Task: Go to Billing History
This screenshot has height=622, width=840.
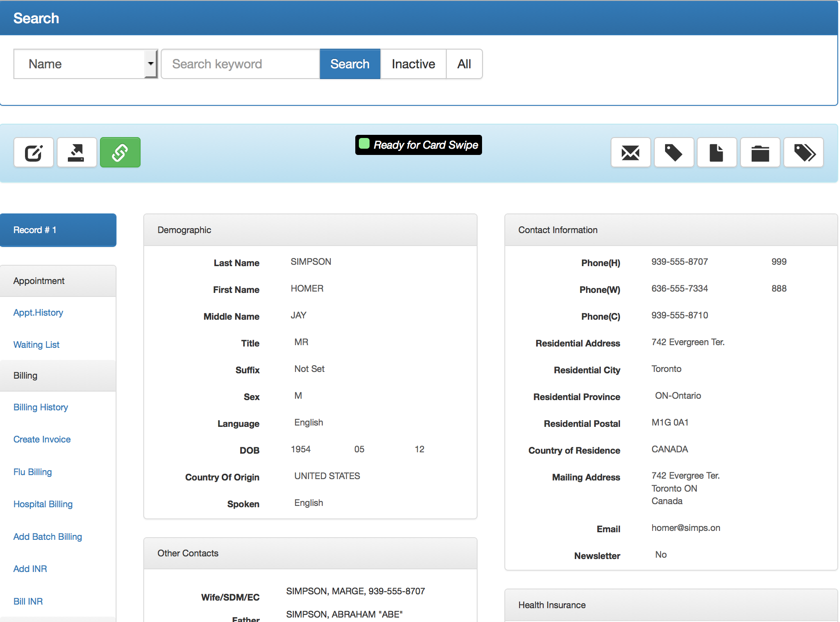Action: pos(41,407)
